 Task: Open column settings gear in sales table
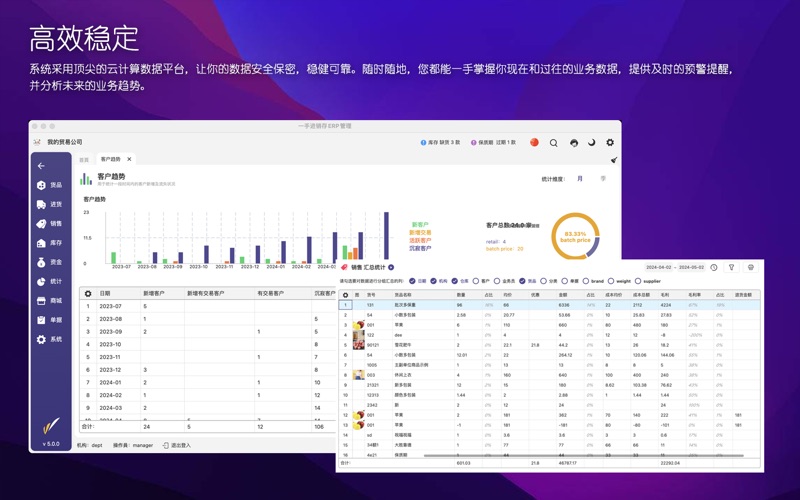(x=346, y=295)
